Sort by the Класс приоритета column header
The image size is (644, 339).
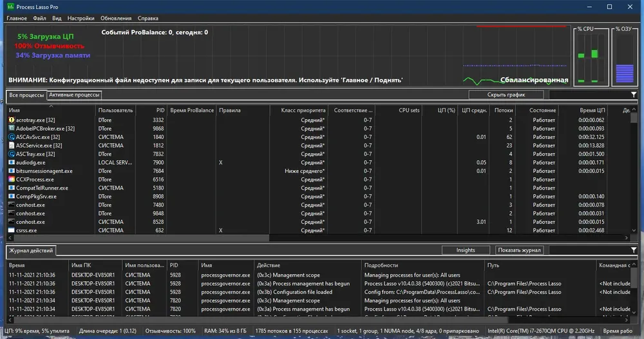299,110
